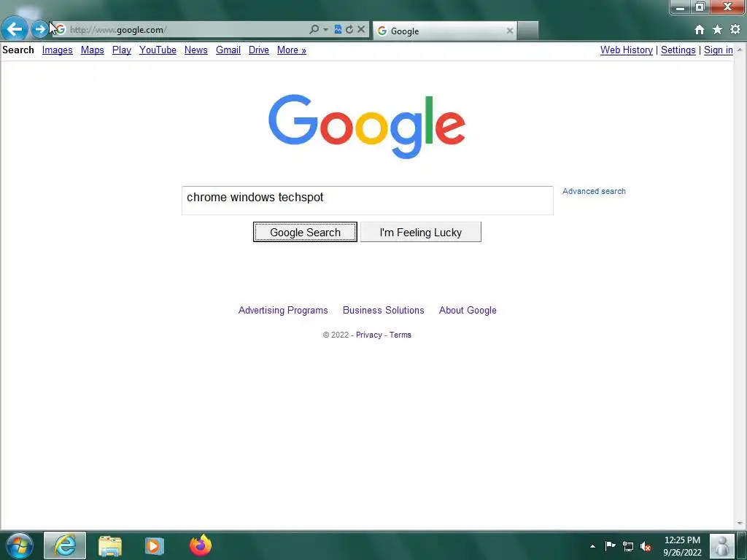Click the page scrollbar up arrow
The image size is (747, 560).
(x=740, y=50)
